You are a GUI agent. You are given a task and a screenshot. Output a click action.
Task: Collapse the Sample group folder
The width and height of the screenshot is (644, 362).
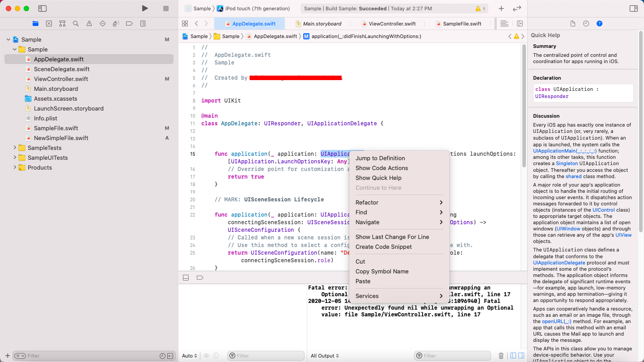click(x=14, y=49)
